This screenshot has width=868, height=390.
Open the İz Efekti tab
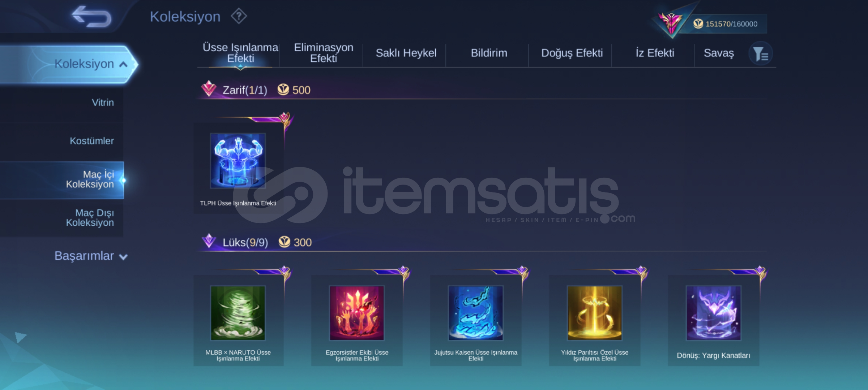(x=655, y=53)
